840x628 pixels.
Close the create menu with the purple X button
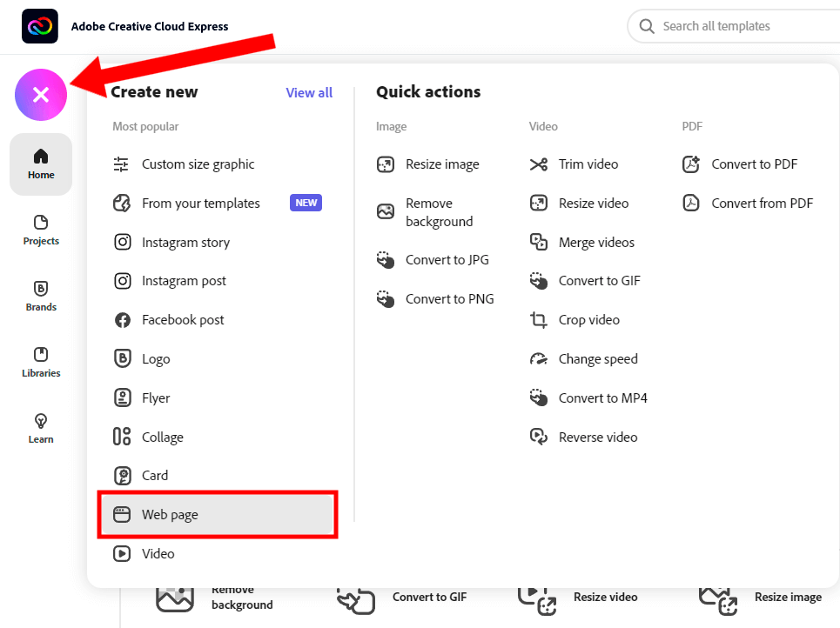41,95
